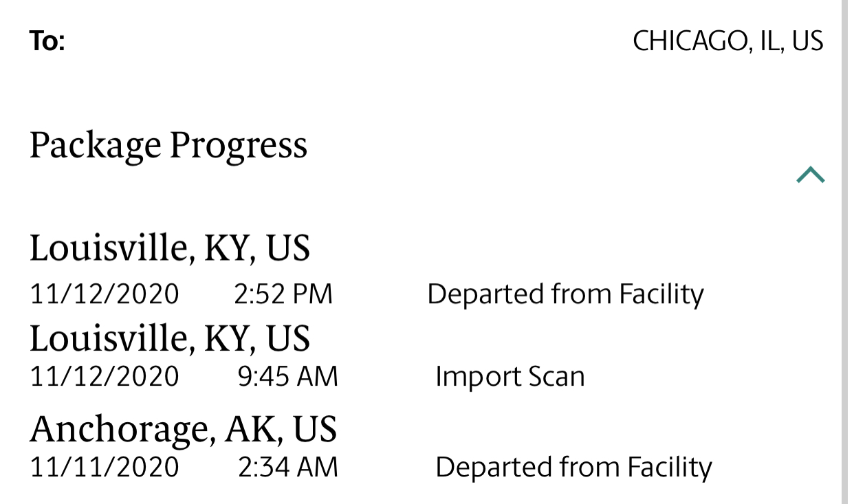Click the Import Scan status text
854x504 pixels.
[510, 377]
